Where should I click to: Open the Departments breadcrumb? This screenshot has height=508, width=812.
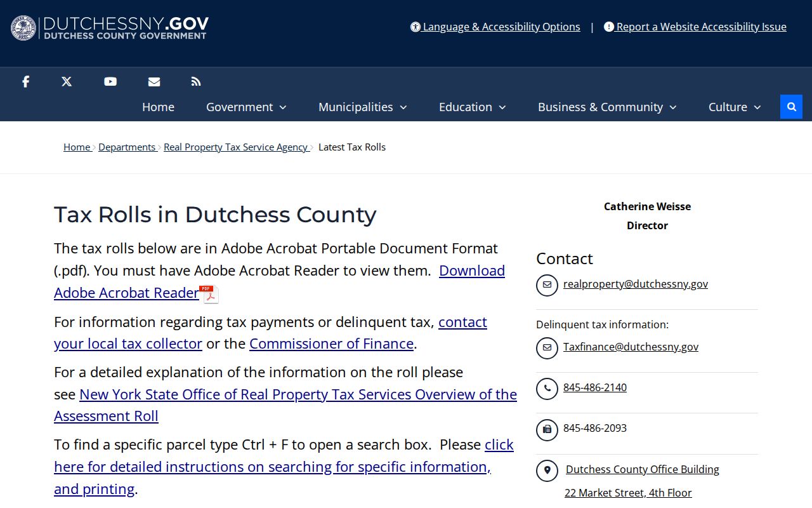(x=127, y=147)
